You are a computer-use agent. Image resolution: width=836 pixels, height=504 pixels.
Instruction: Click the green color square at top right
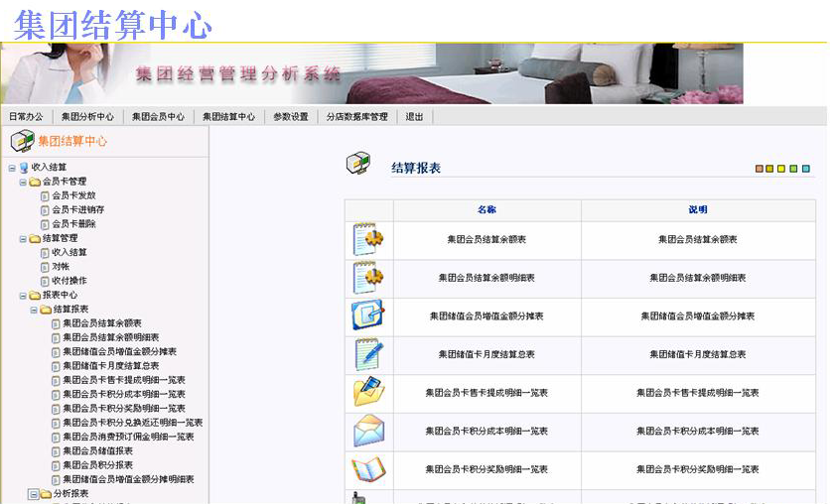tap(793, 169)
